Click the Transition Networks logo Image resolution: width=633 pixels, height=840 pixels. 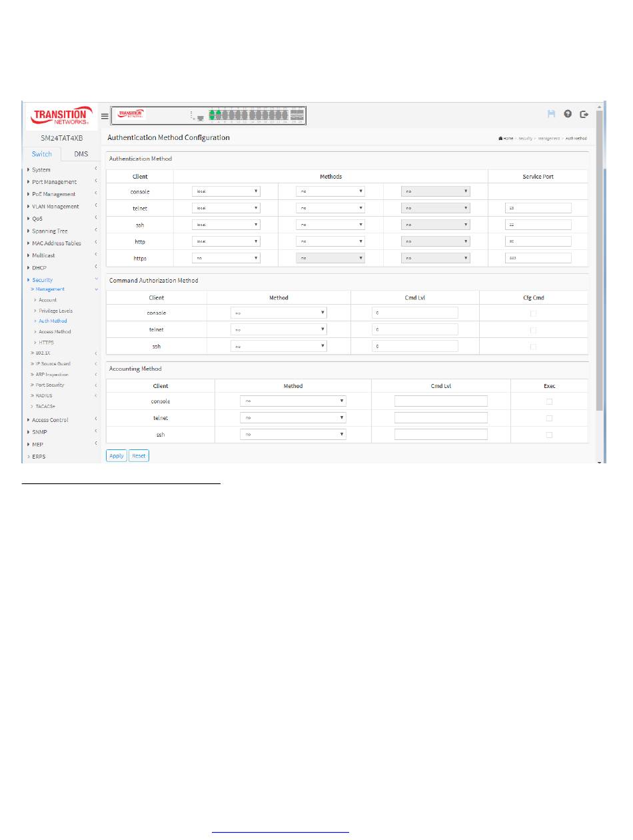pyautogui.click(x=60, y=115)
